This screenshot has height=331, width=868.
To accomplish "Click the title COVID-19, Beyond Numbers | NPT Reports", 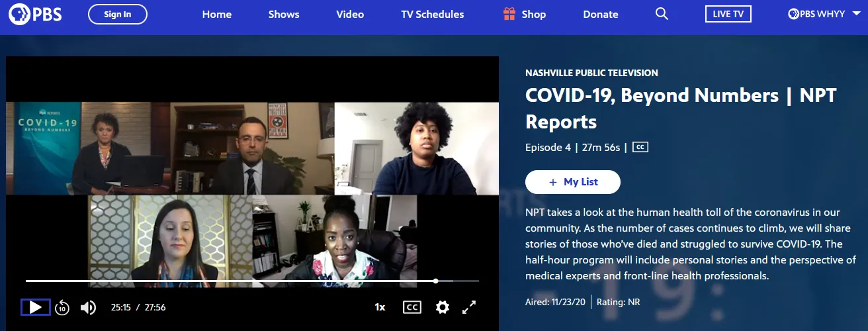I will point(681,109).
